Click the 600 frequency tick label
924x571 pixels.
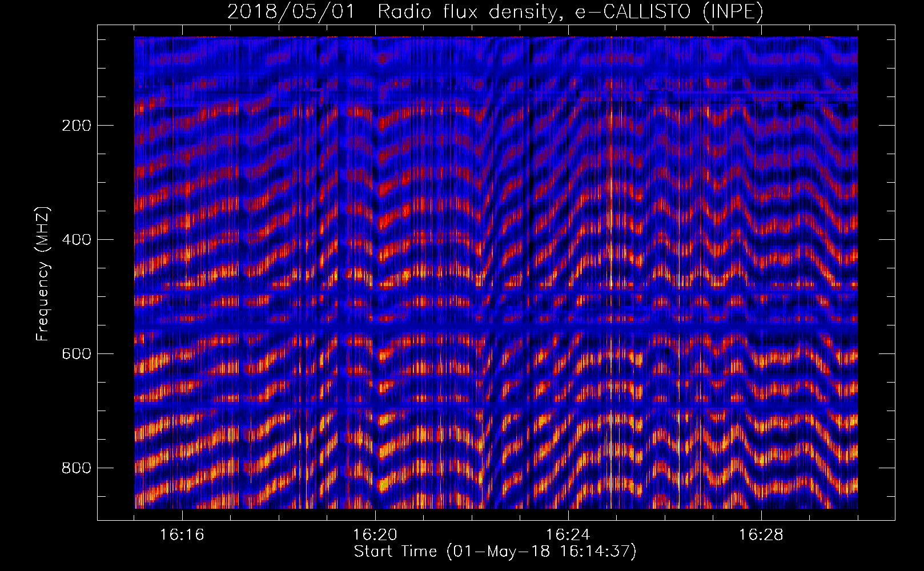click(76, 354)
